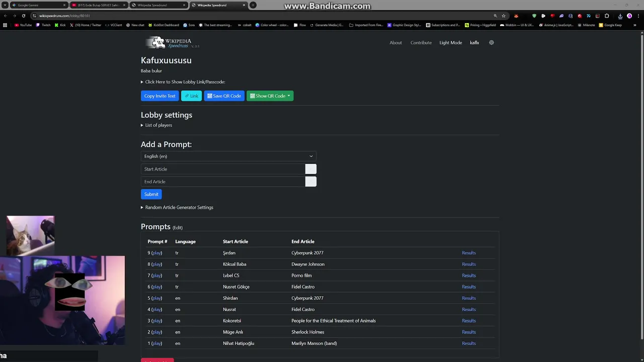Image resolution: width=644 pixels, height=362 pixels.
Task: Open the Google Keep bookmark
Action: 610,25
